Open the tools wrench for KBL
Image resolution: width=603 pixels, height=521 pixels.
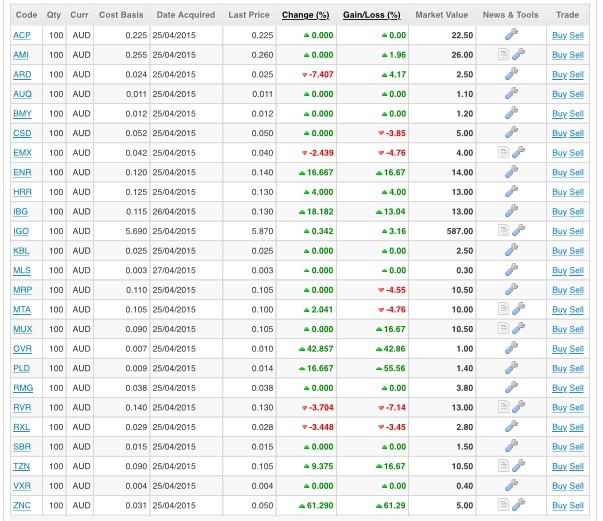511,250
